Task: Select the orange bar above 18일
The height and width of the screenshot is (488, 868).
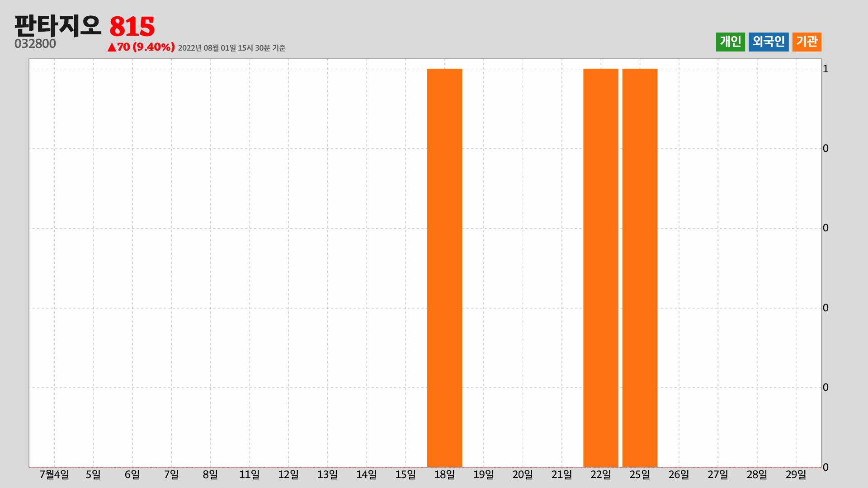Action: coord(445,268)
